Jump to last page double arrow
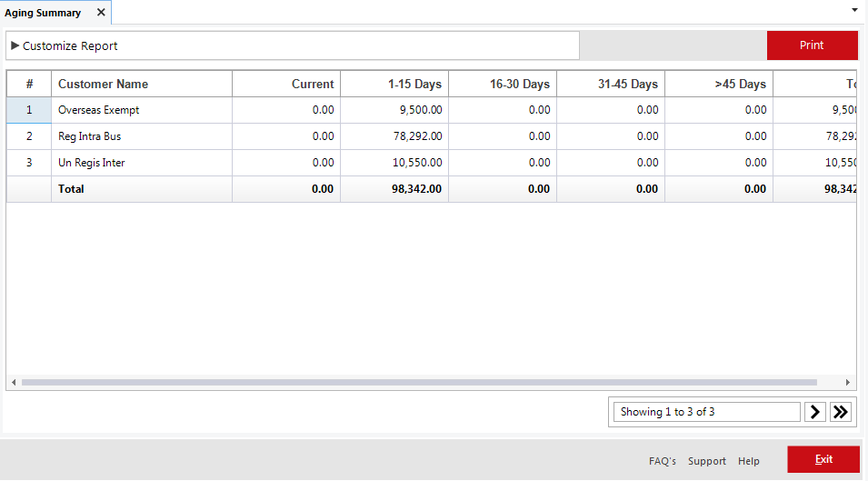Screen dimensions: 868x481 (x=841, y=412)
